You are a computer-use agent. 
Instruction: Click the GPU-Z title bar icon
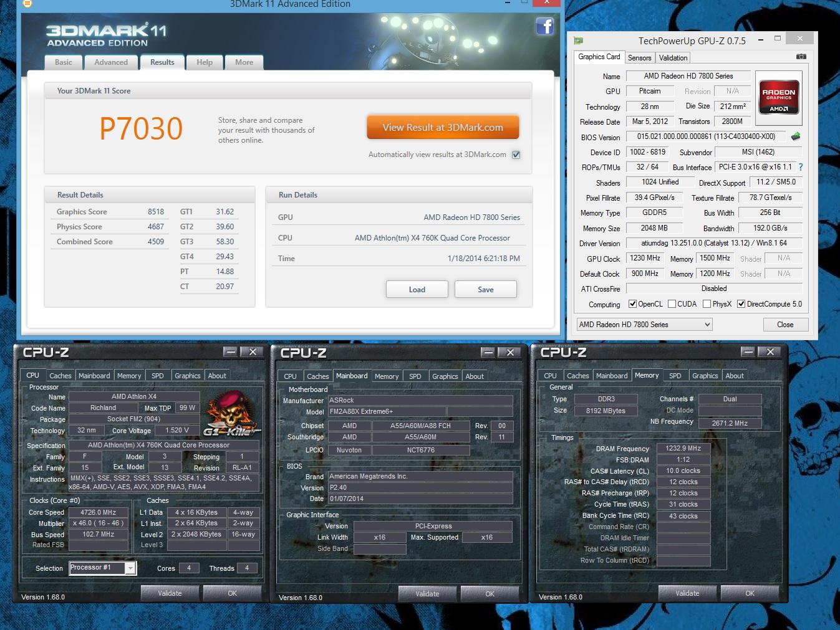pos(578,41)
